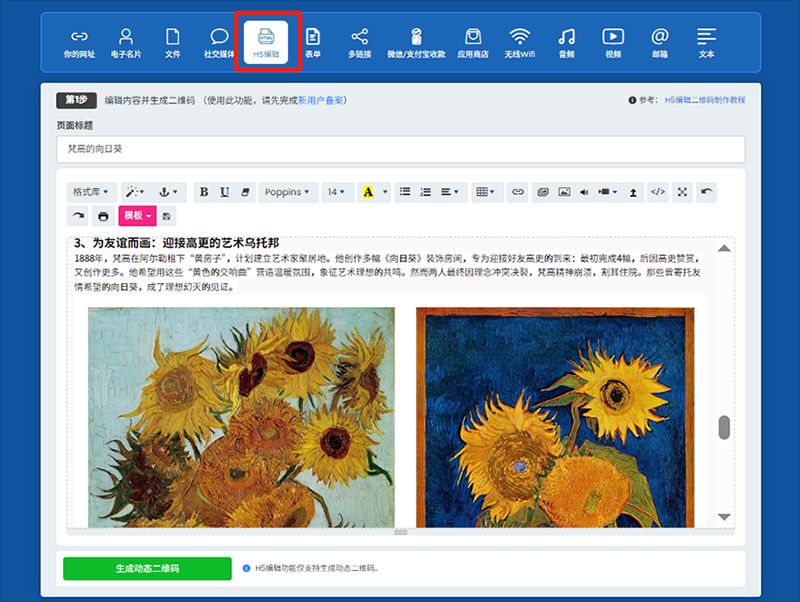The height and width of the screenshot is (602, 800).
Task: Toggle underline formatting
Action: pyautogui.click(x=224, y=192)
